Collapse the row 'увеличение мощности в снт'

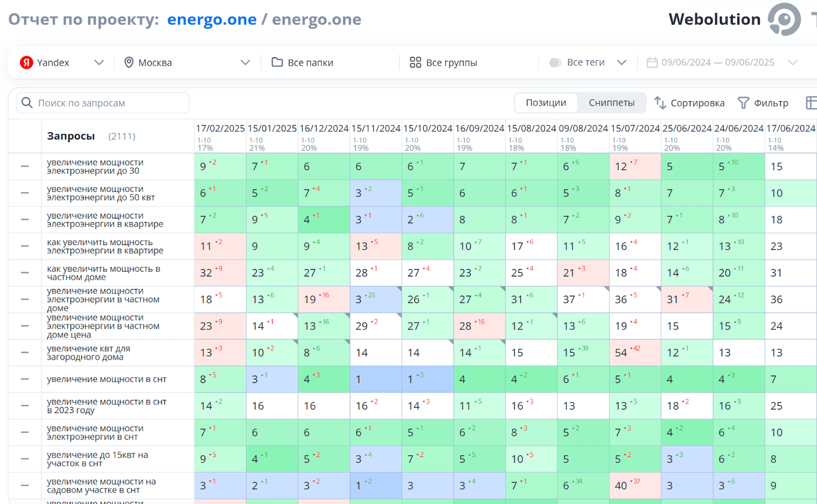pyautogui.click(x=25, y=379)
